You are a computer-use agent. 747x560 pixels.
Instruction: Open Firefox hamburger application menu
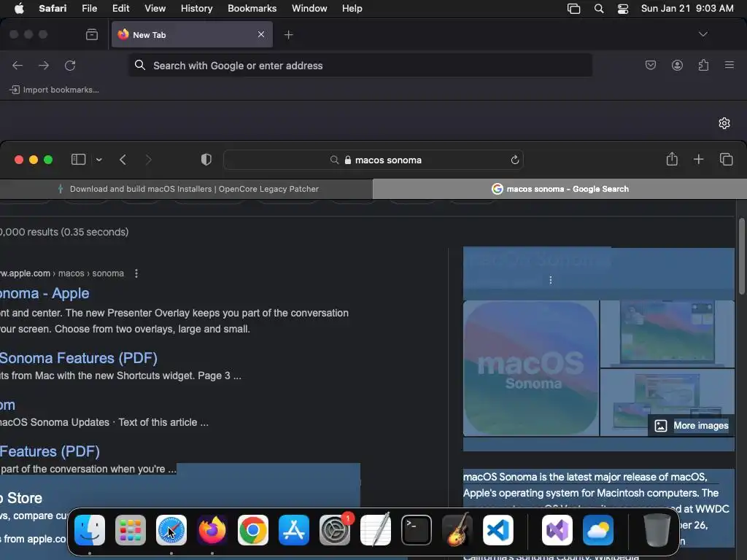pyautogui.click(x=729, y=65)
